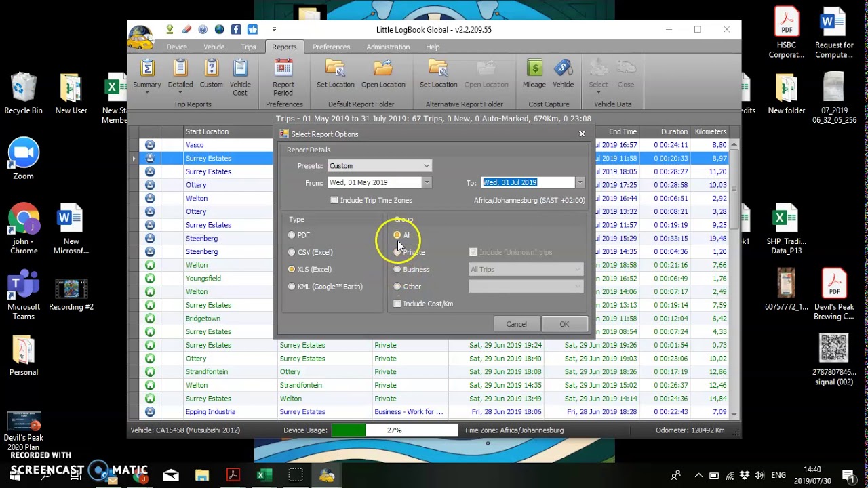Click the eraser icon in quick access toolbar
Screen dimensions: 868x488
pyautogui.click(x=186, y=29)
